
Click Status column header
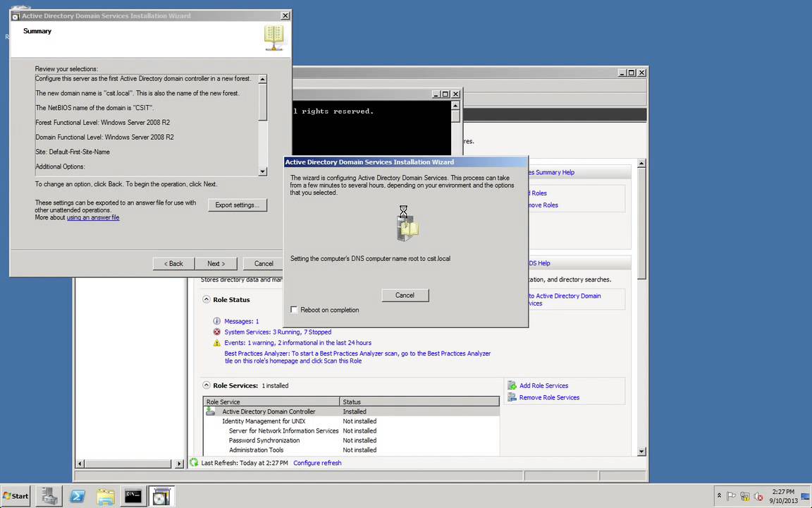pos(419,401)
